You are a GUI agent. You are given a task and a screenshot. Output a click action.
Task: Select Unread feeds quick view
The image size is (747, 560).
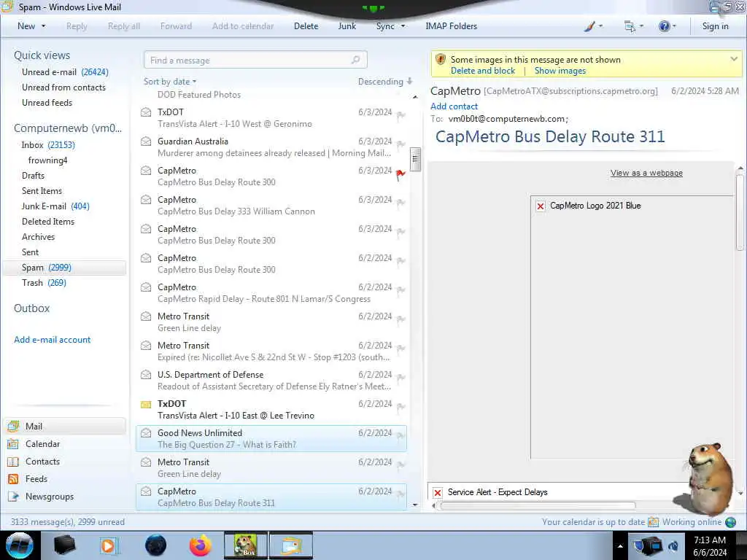pyautogui.click(x=47, y=102)
